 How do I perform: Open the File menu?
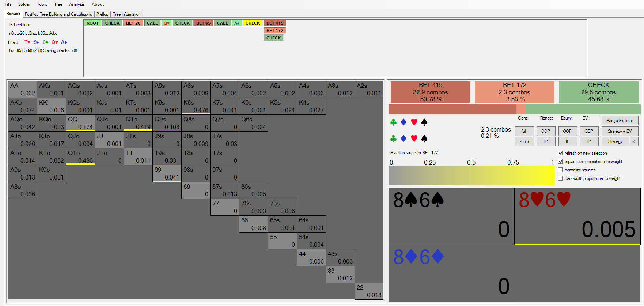coord(8,4)
